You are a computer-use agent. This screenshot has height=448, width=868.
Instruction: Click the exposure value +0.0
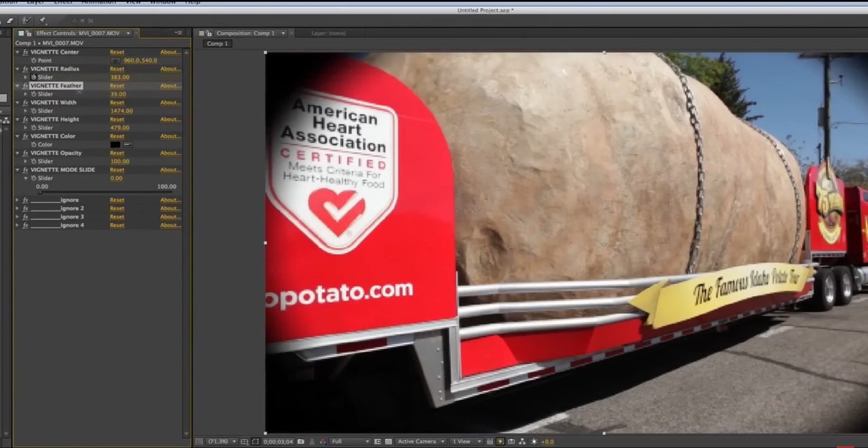pyautogui.click(x=547, y=442)
